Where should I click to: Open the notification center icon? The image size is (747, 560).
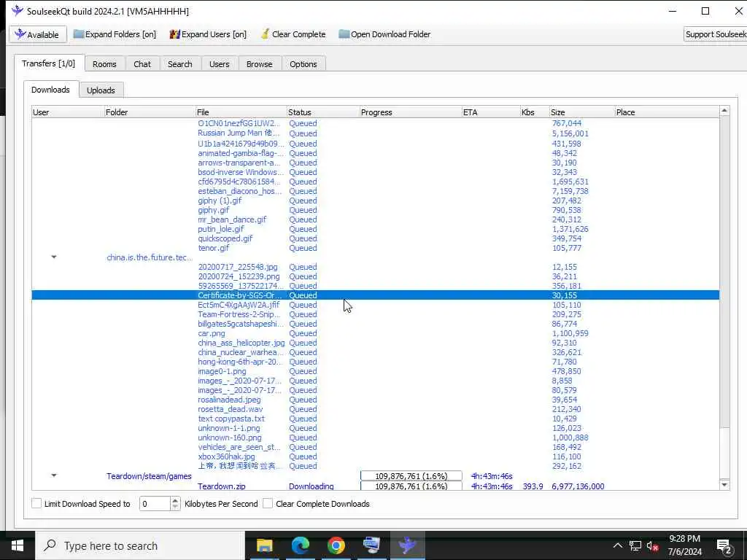tap(724, 546)
